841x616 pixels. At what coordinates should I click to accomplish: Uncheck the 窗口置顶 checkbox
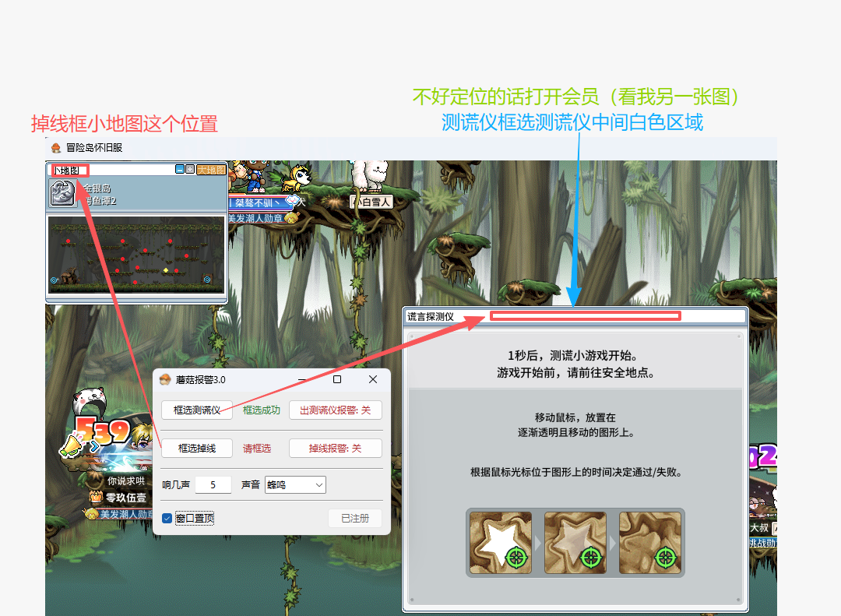167,519
